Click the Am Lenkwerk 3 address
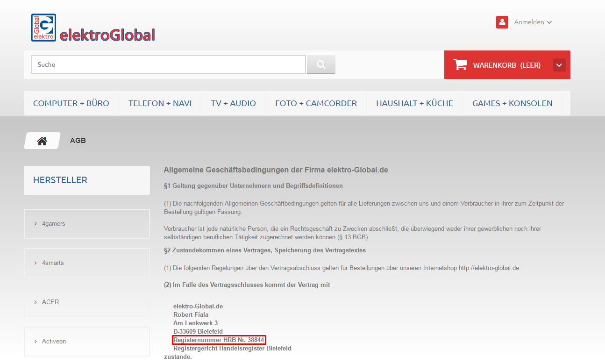Image resolution: width=605 pixels, height=364 pixels. tap(195, 323)
